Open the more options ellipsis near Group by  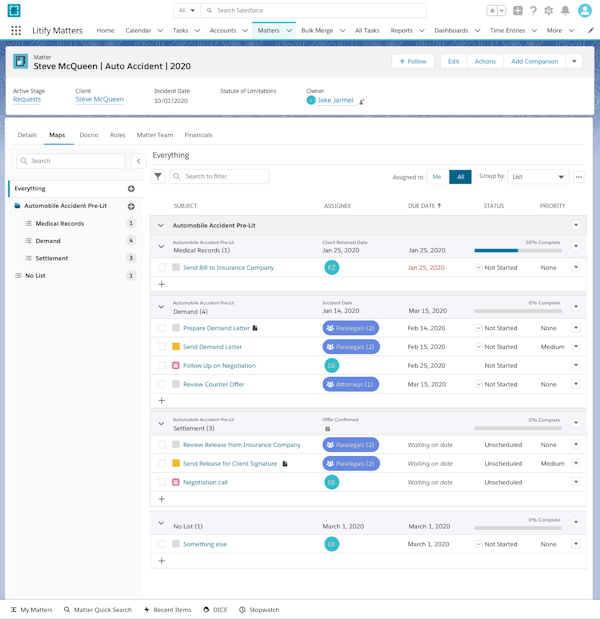tap(579, 177)
